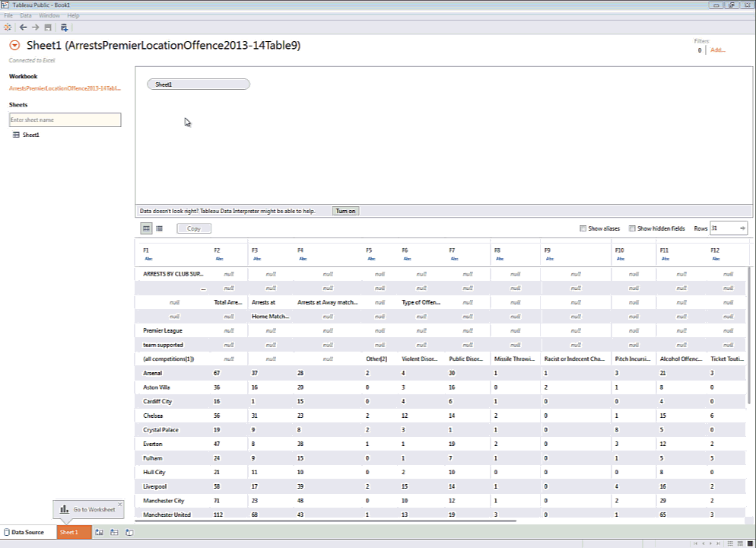Open the Window menu
This screenshot has width=756, height=548.
click(49, 15)
